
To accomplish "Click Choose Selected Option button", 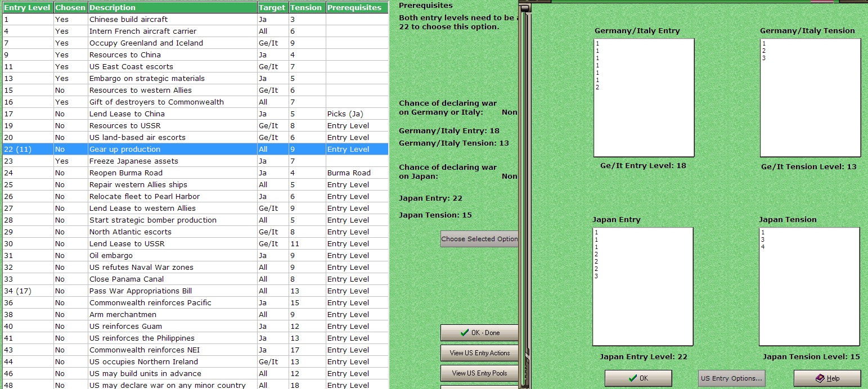I will [479, 239].
